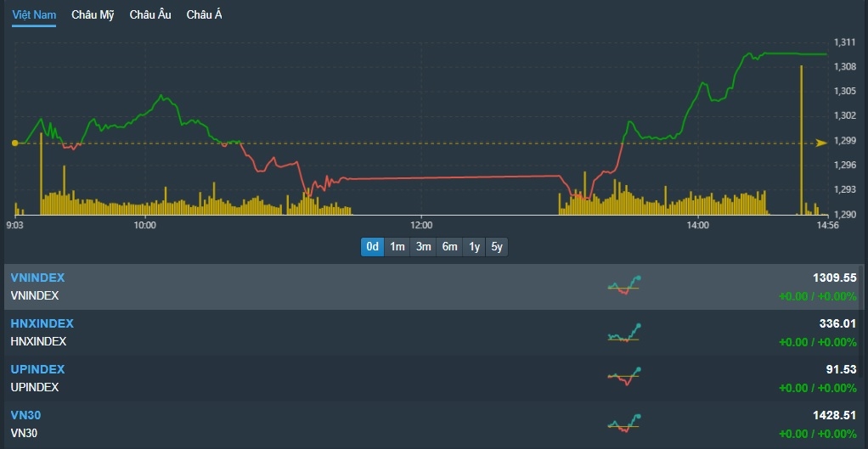The width and height of the screenshot is (868, 449).
Task: Show the 5y chart period
Action: tap(497, 247)
